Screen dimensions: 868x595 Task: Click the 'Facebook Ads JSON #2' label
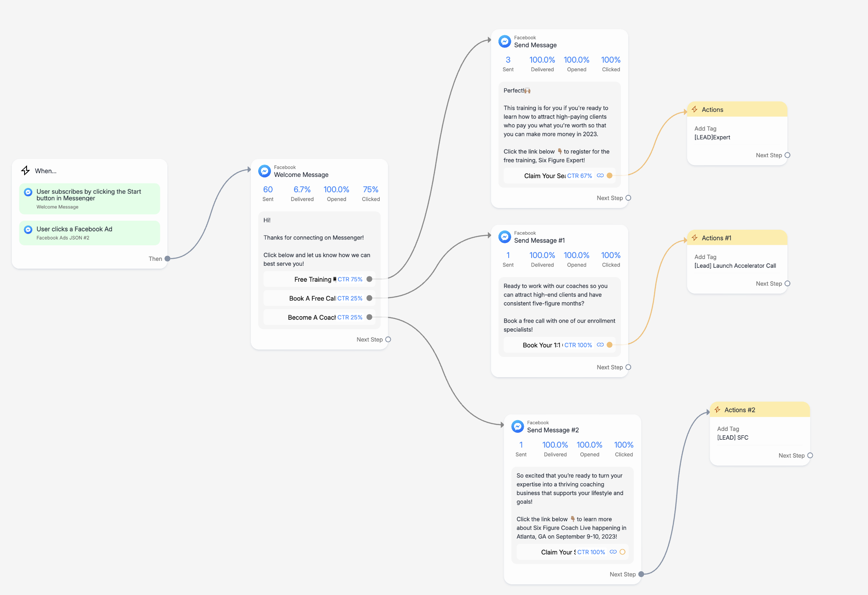point(63,238)
